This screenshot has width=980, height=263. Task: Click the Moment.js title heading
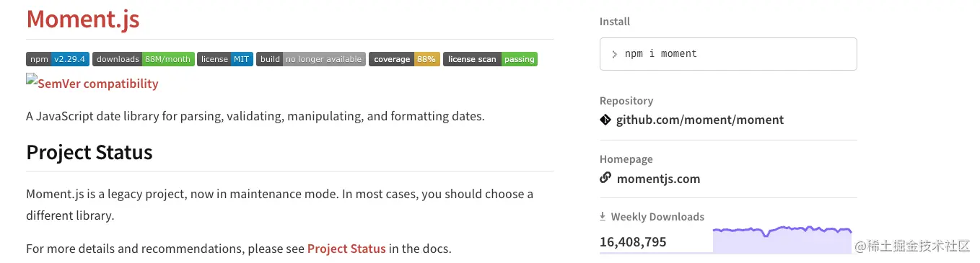[x=83, y=19]
